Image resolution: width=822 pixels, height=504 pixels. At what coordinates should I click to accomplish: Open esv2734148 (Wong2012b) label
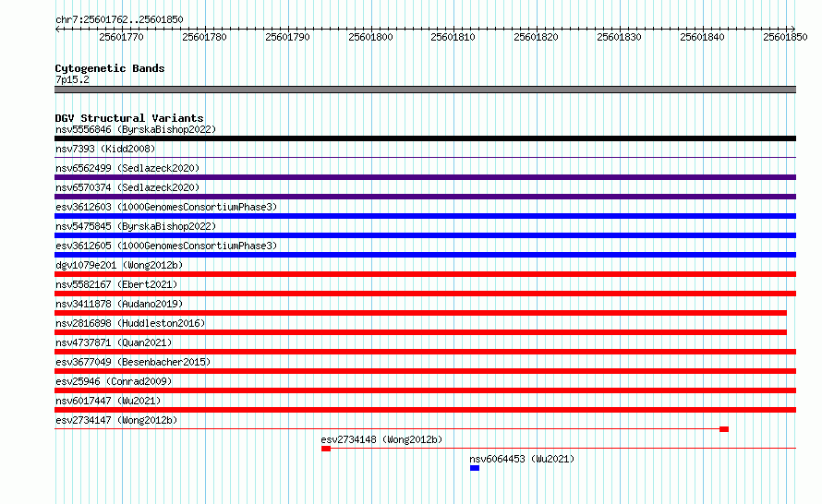click(x=381, y=439)
